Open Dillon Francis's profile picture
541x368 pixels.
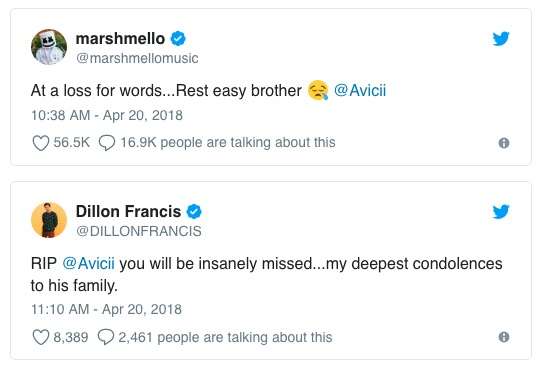[x=49, y=220]
